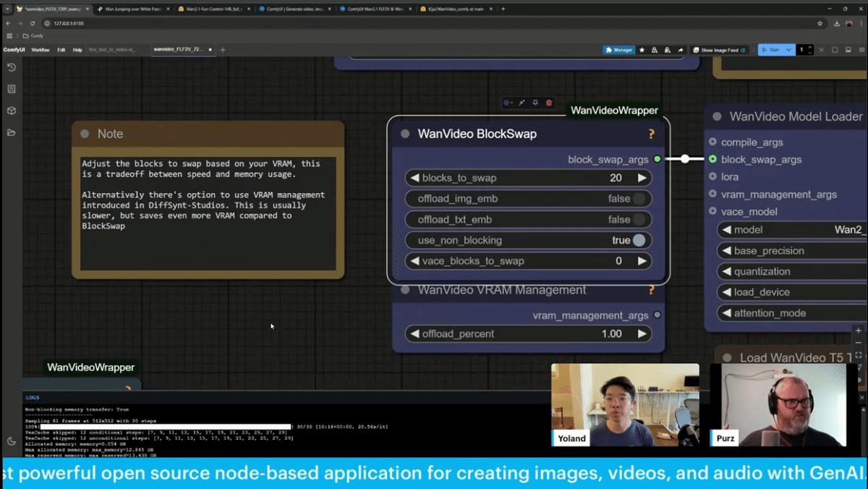The width and height of the screenshot is (868, 489).
Task: Open the queue history sidebar icon
Action: 12,67
